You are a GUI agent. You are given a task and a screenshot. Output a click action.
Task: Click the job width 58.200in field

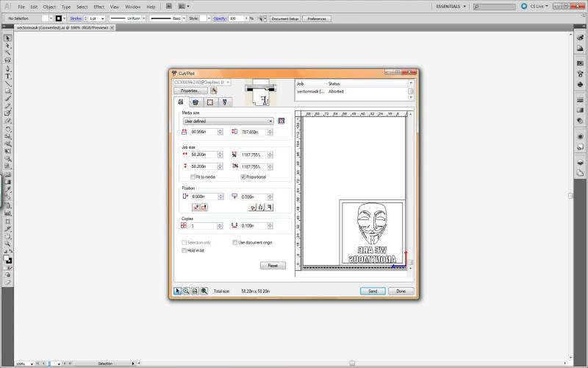coord(204,155)
